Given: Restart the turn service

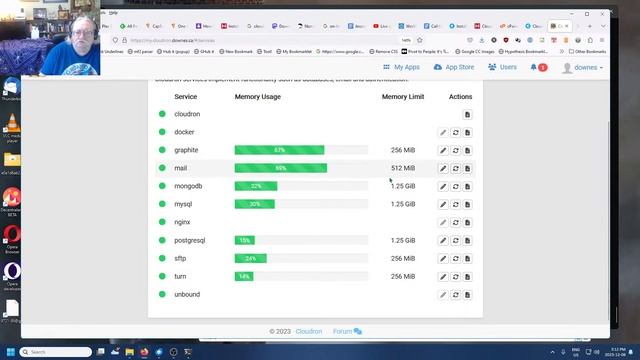Looking at the screenshot, I should click(x=456, y=276).
